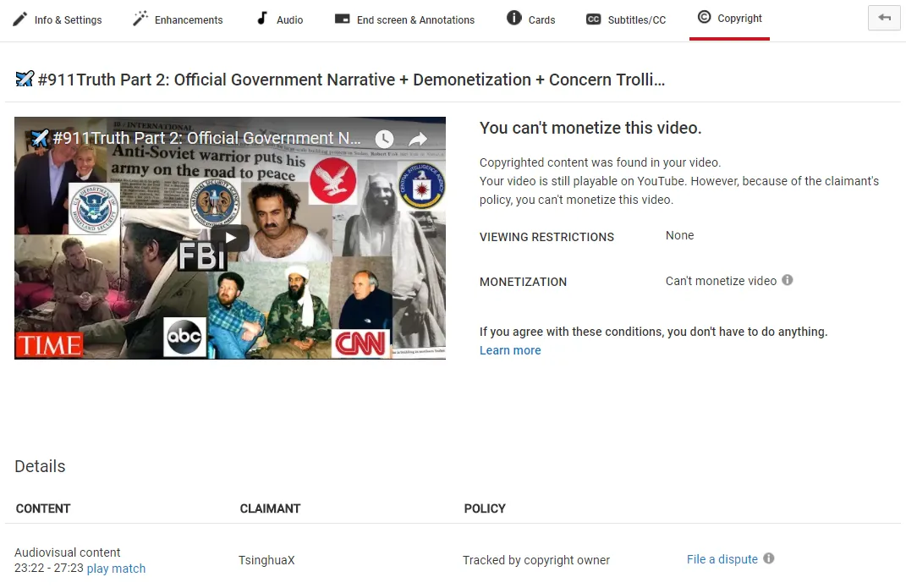
Task: Open the Cards tab
Action: [x=530, y=19]
